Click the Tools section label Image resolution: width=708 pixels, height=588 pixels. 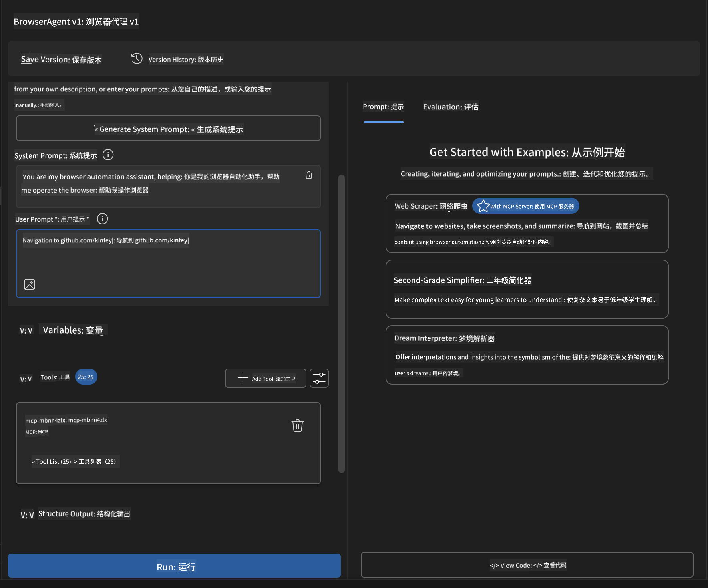click(x=55, y=377)
